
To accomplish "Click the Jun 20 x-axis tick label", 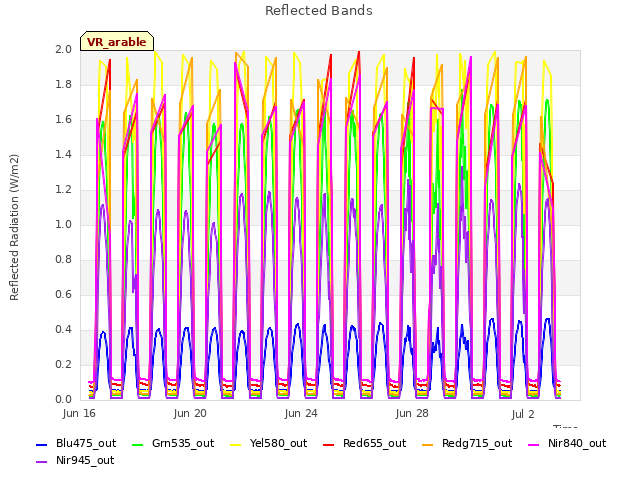I will pos(190,413).
